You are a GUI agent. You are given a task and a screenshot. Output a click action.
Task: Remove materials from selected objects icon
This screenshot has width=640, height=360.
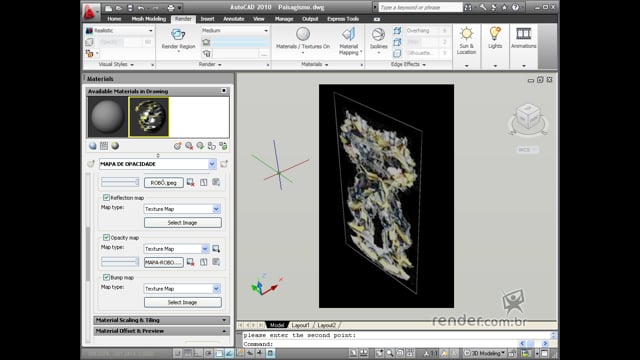[x=223, y=146]
